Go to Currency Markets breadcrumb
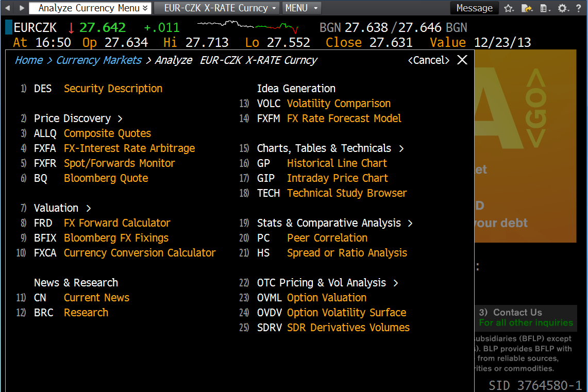 [x=99, y=60]
